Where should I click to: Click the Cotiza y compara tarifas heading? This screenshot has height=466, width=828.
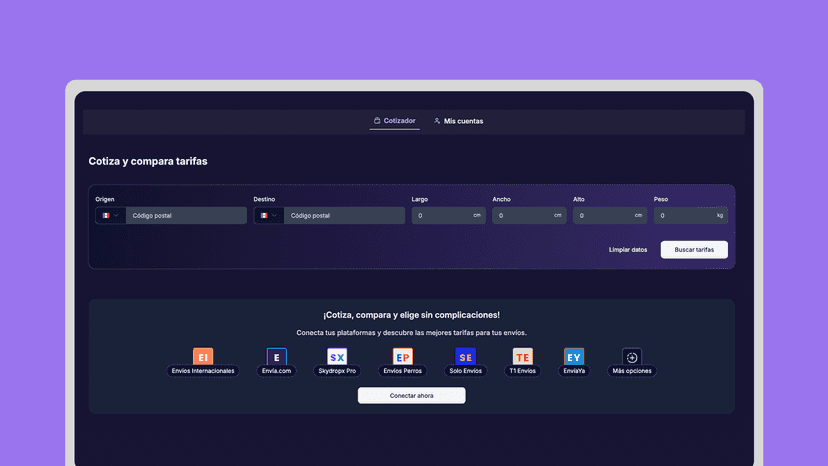148,161
